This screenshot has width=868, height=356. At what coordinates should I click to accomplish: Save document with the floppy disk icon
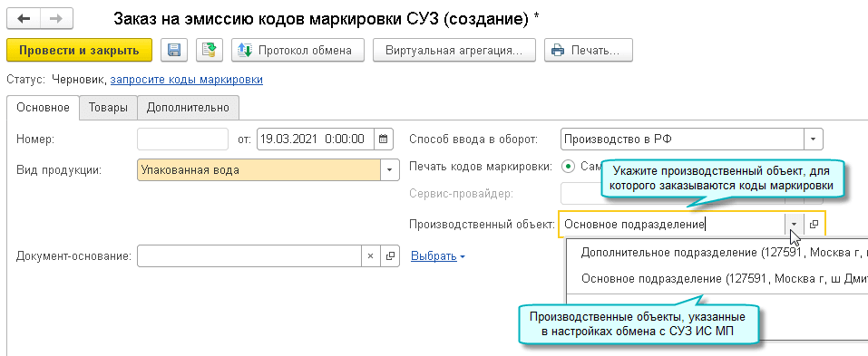(174, 51)
